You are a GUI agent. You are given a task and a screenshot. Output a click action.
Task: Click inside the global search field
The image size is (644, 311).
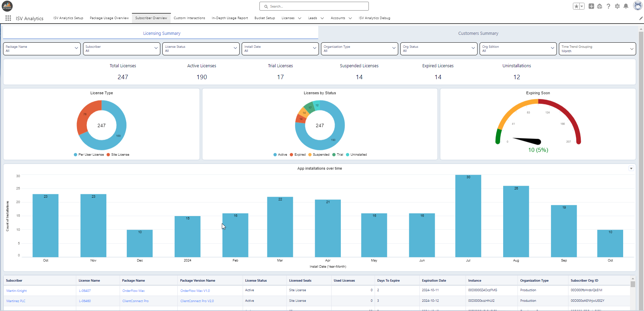(x=314, y=6)
